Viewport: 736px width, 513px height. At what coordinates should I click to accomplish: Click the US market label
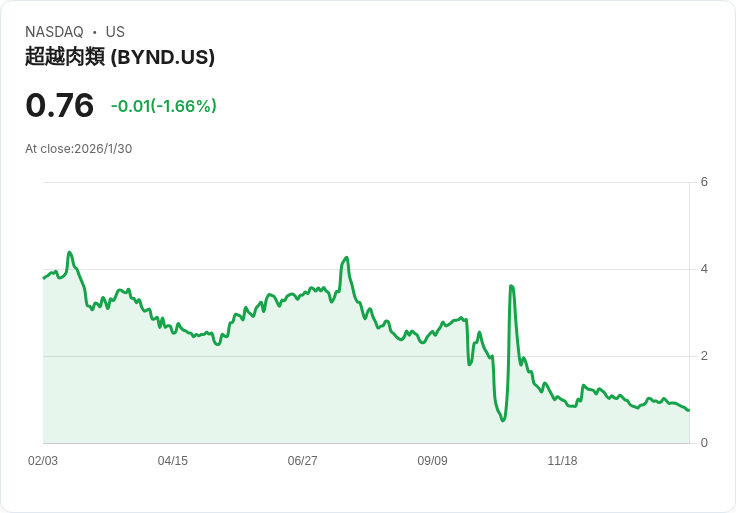115,32
